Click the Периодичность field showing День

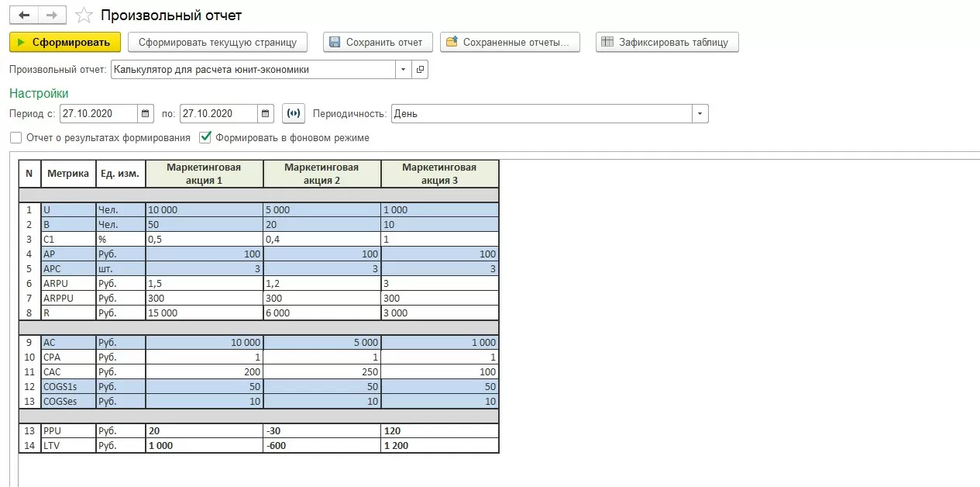tap(542, 113)
